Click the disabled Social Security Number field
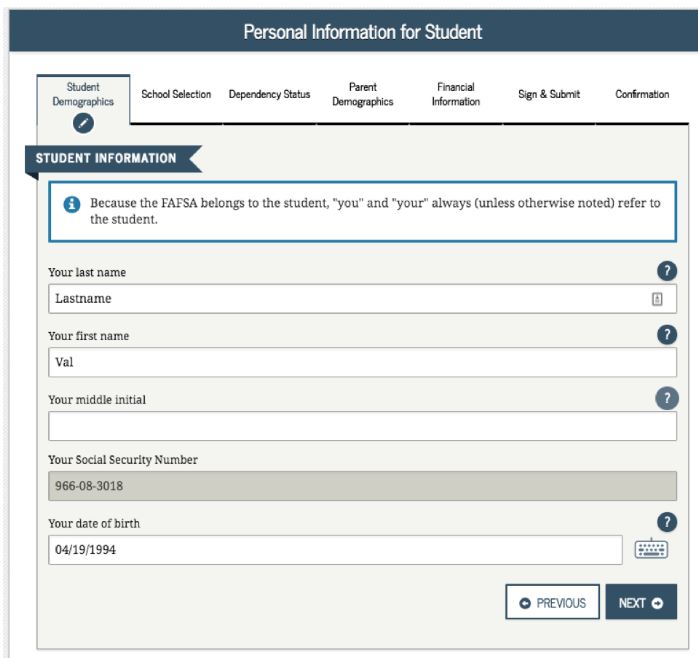698x658 pixels. coord(362,486)
